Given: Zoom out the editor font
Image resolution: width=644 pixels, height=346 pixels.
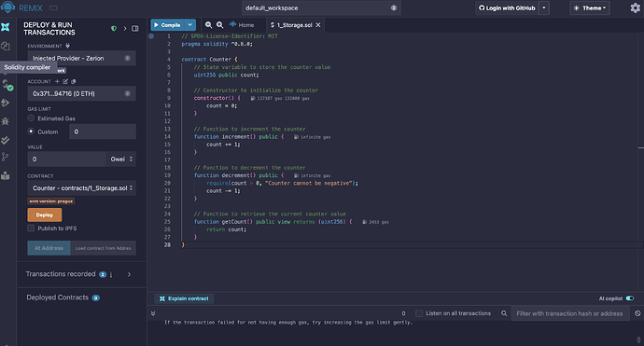Looking at the screenshot, I should pyautogui.click(x=209, y=25).
